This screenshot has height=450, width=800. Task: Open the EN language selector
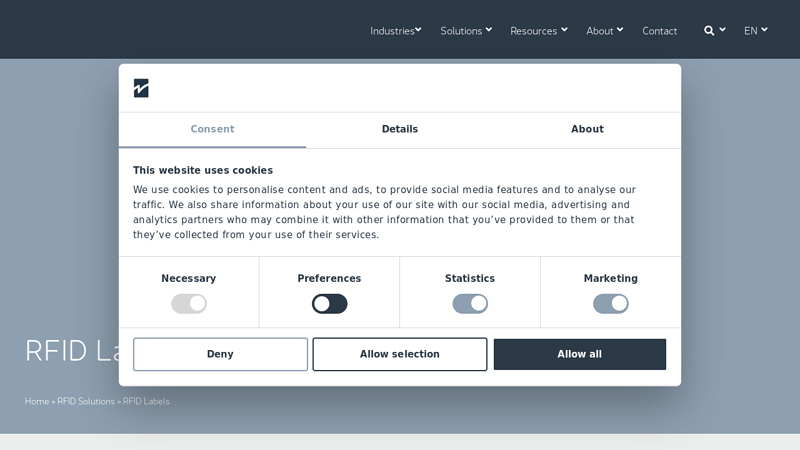756,31
